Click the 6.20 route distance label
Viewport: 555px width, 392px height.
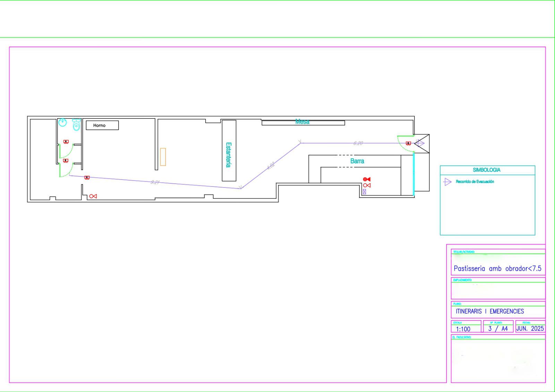tap(358, 143)
